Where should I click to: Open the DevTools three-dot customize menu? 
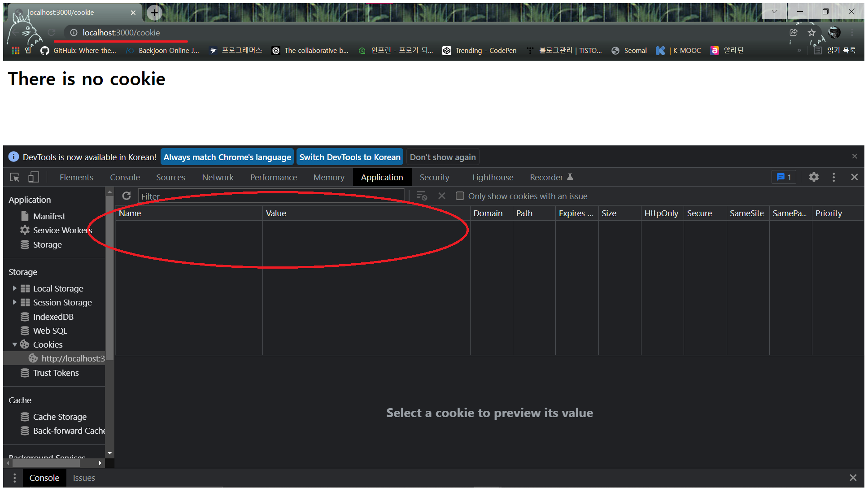point(833,177)
